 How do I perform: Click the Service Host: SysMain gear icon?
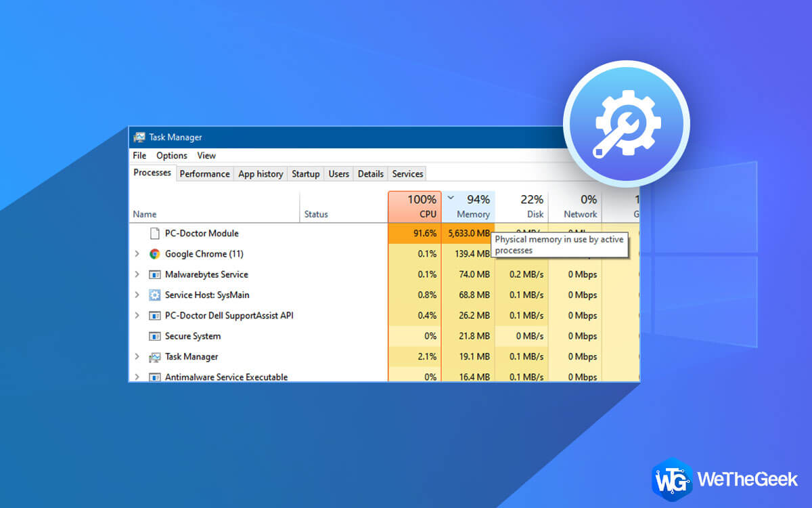tap(154, 295)
